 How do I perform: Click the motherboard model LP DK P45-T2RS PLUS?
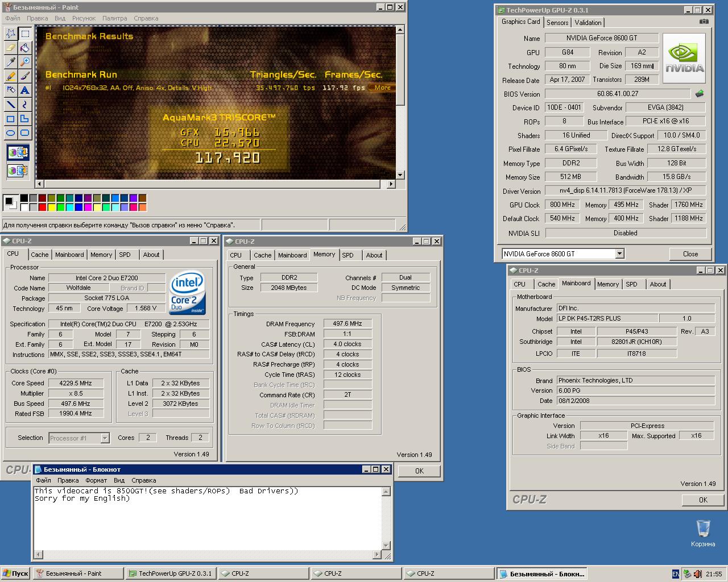pos(607,318)
